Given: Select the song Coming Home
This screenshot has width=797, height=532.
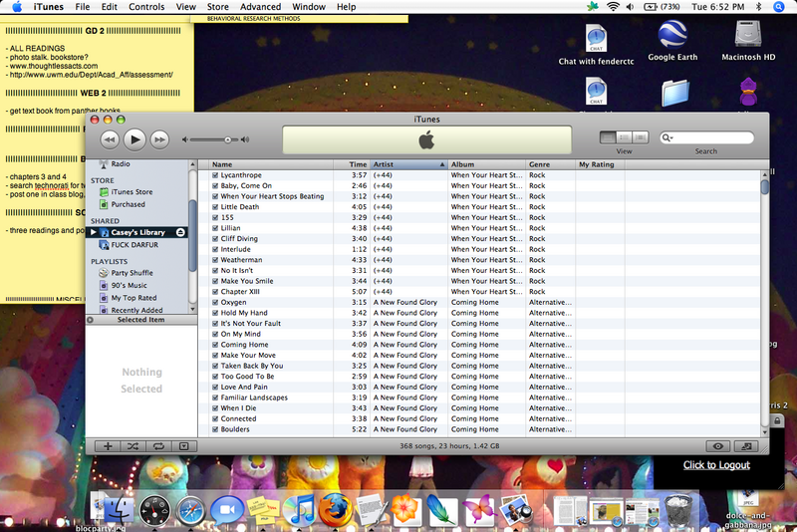Looking at the screenshot, I should coord(244,345).
